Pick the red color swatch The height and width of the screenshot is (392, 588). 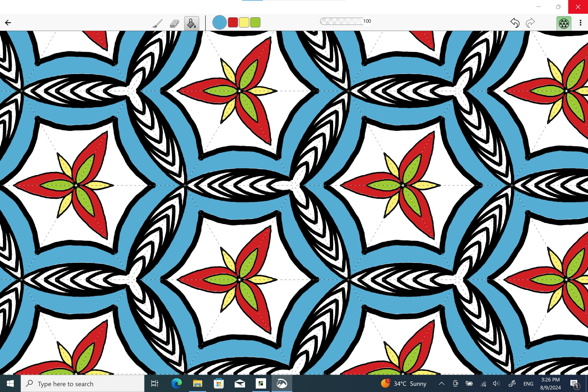(x=233, y=23)
